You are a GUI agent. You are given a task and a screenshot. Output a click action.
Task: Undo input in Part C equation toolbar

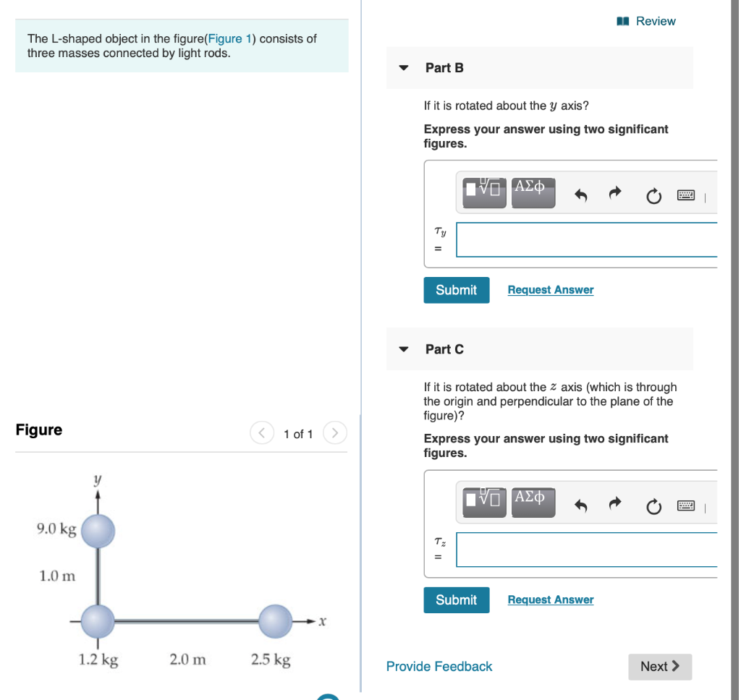(x=581, y=503)
